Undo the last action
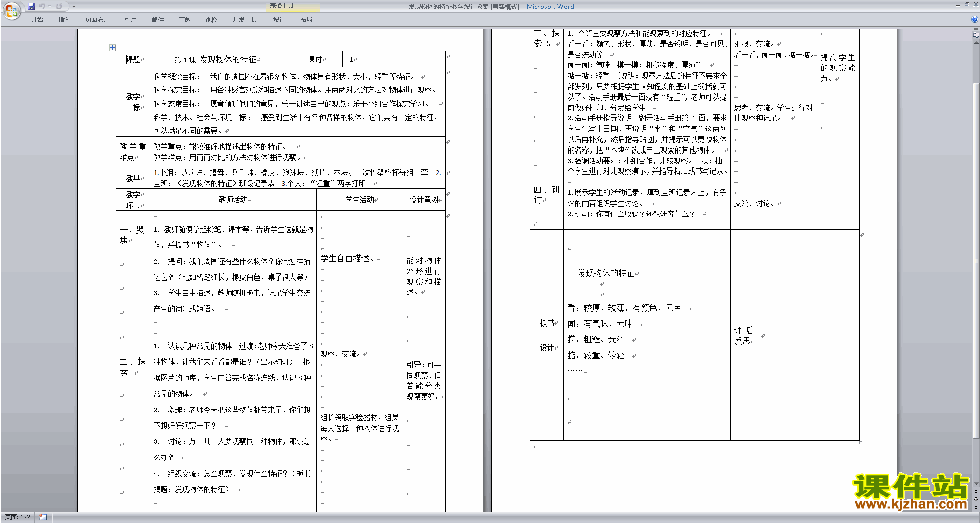 42,6
